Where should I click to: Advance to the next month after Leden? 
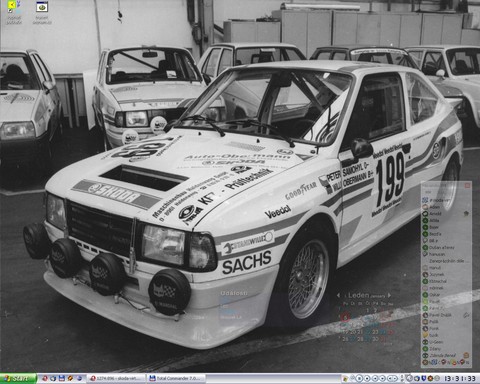click(x=389, y=295)
